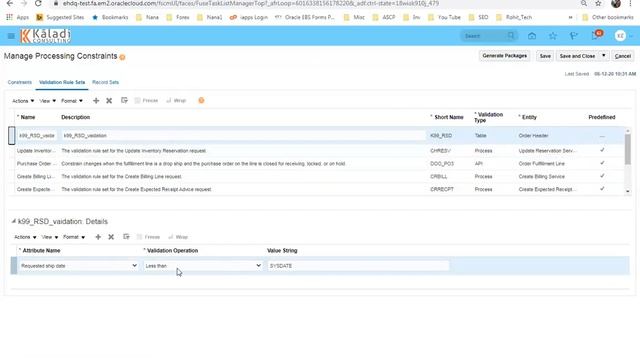
Task: Open Format menu in rule sets toolbar
Action: 71,101
